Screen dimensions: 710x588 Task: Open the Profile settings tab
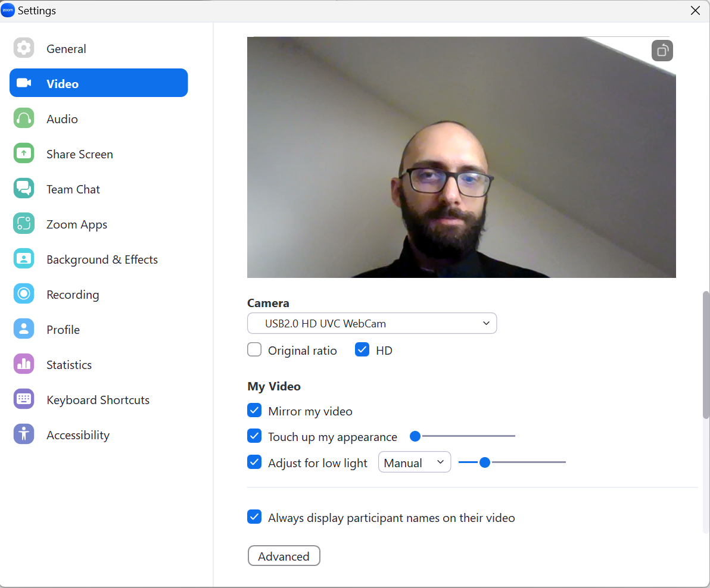99,329
